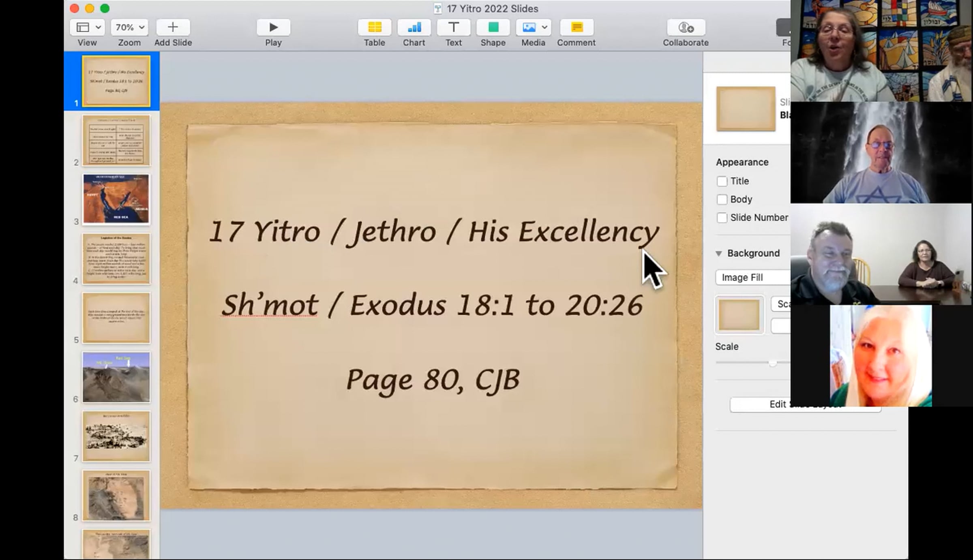
Task: Open the Media dropdown menu
Action: coord(533,27)
